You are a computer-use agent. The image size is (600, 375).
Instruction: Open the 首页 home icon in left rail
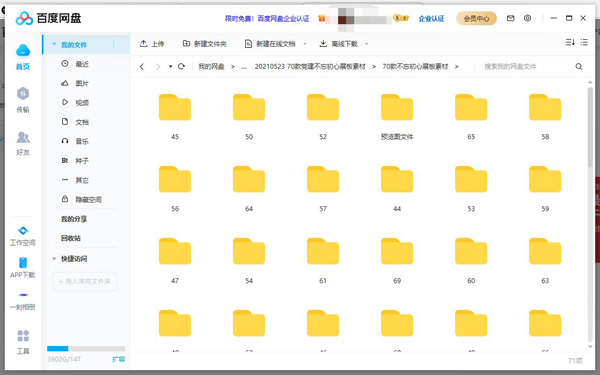[x=23, y=57]
